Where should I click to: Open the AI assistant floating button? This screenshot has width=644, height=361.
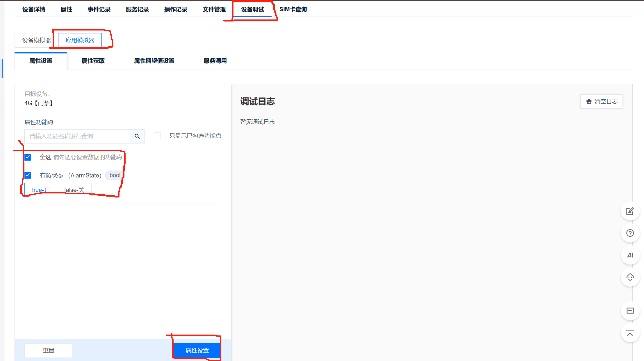[630, 255]
